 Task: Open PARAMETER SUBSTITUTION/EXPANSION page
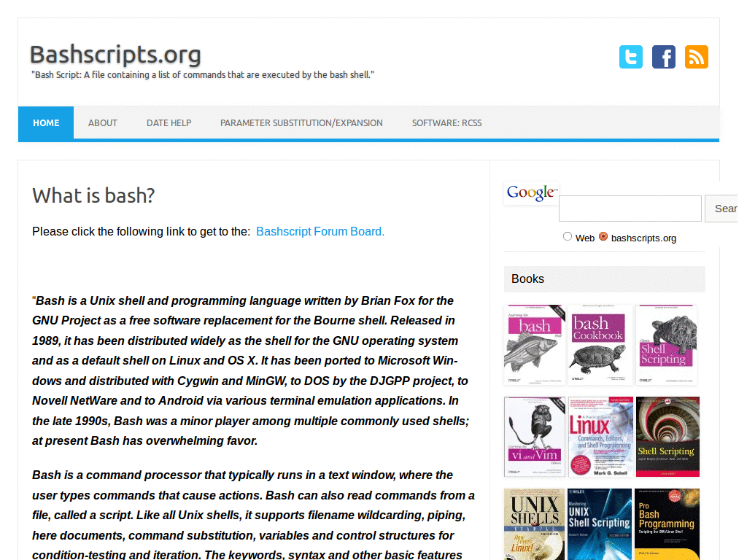click(x=301, y=122)
